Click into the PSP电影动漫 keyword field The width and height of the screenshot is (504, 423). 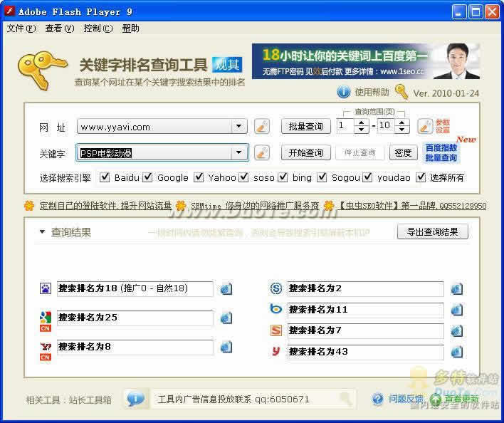pyautogui.click(x=154, y=152)
